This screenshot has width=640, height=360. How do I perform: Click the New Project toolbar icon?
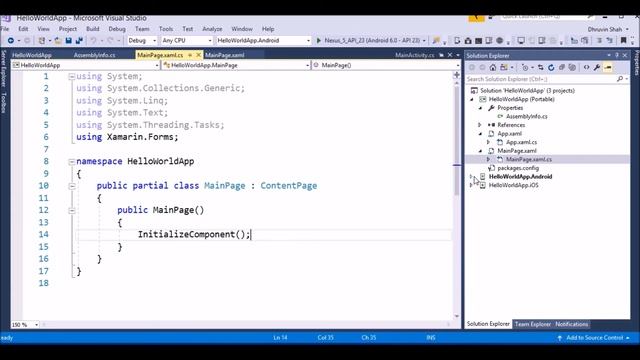[x=41, y=40]
